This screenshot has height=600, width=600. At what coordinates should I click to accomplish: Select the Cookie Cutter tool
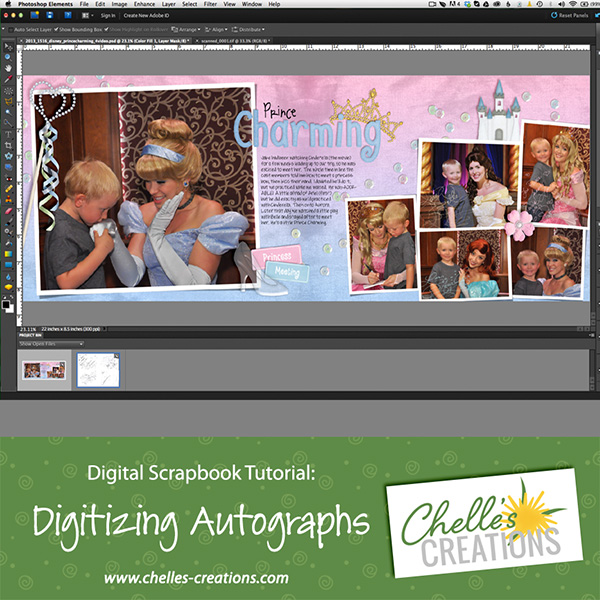(8, 156)
